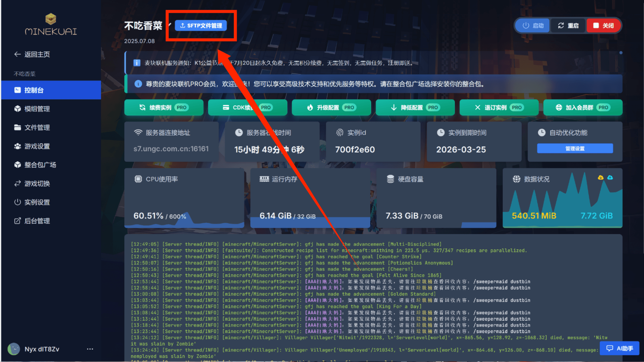Screen dimensions: 644x362
Task: Return home via 返回主页
Action: coord(32,54)
